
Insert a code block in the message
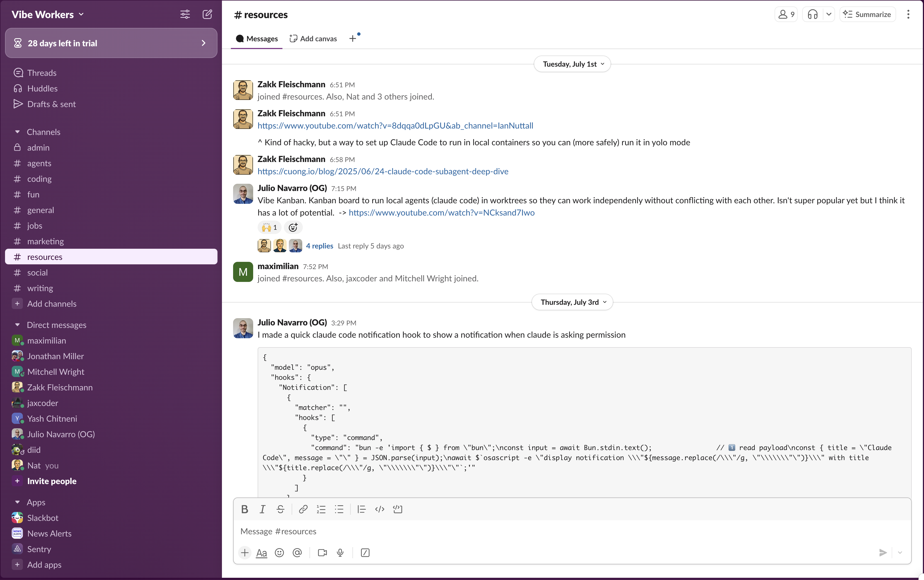point(397,509)
